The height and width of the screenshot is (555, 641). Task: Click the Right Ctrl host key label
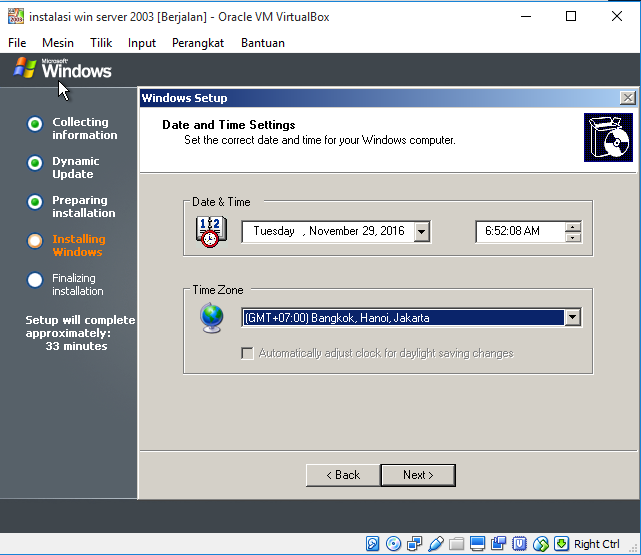pos(596,544)
